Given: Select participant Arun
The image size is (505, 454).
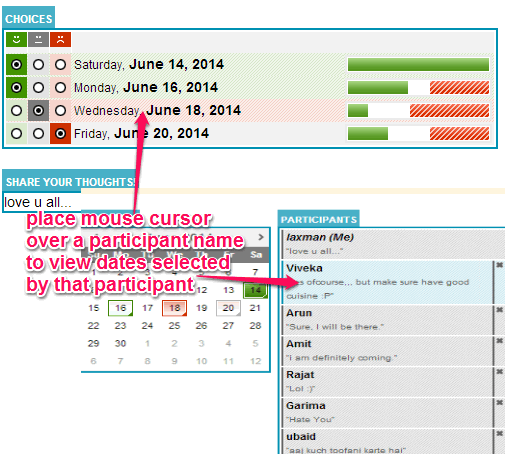Looking at the screenshot, I should (387, 320).
